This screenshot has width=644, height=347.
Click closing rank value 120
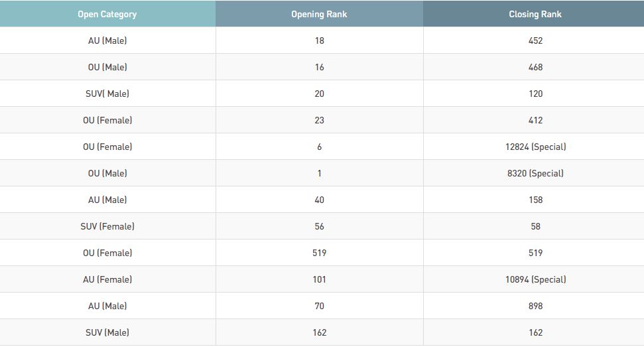point(536,94)
